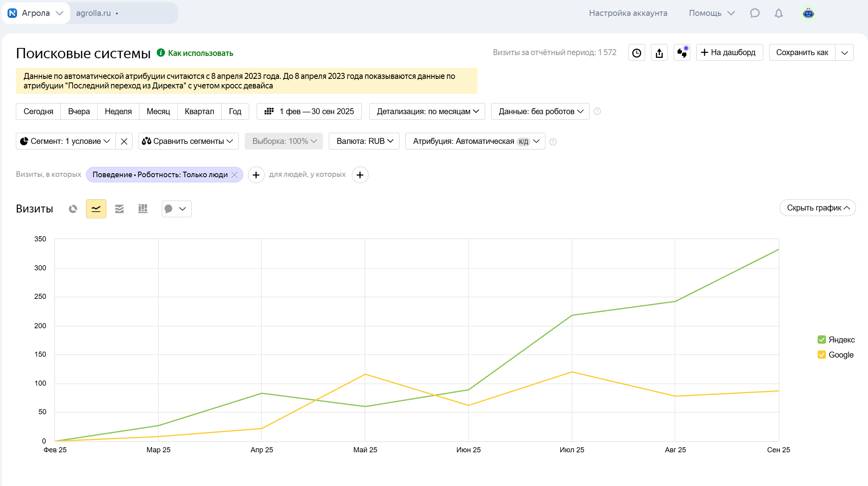Select the Год period tab
This screenshot has height=486, width=868.
click(x=235, y=111)
